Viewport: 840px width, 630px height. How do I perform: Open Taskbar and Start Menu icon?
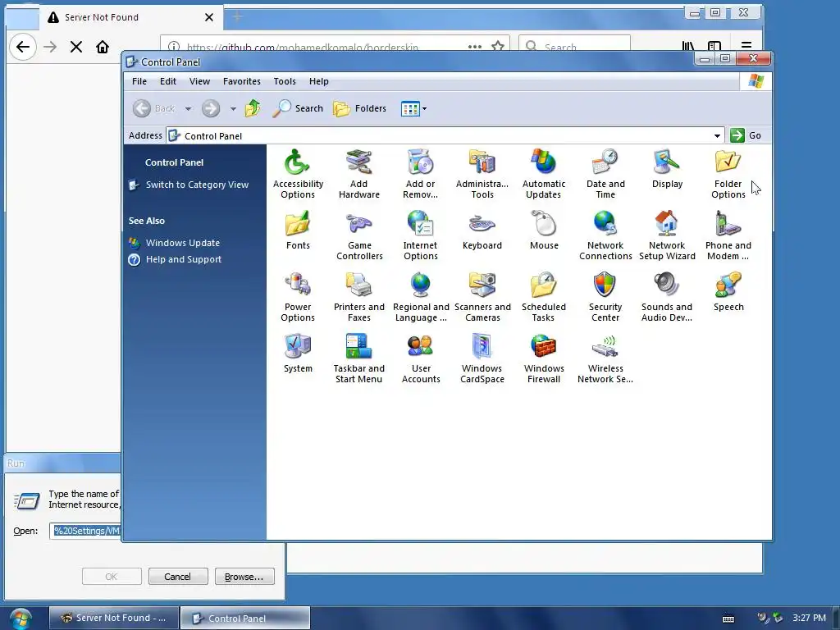[x=359, y=359]
